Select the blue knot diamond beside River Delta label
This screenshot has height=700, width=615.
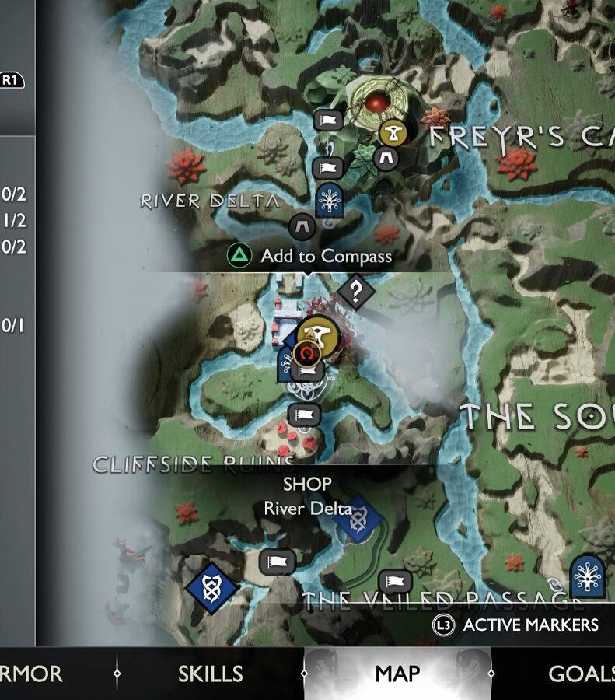358,519
